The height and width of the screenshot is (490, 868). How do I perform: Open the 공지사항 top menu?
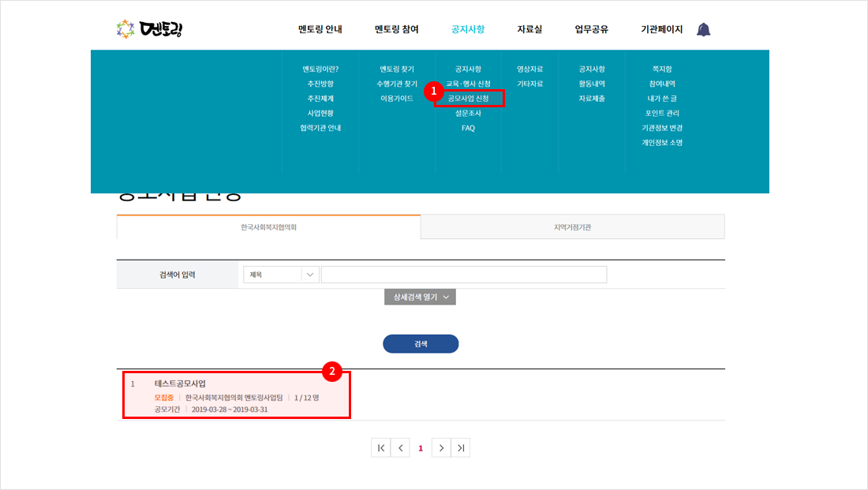pyautogui.click(x=468, y=30)
